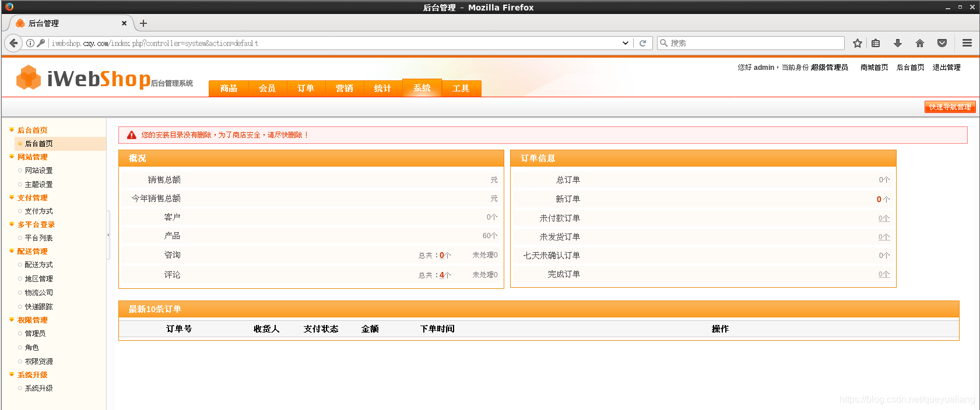Image resolution: width=980 pixels, height=410 pixels.
Task: Open the 工具 main tab
Action: tap(461, 89)
